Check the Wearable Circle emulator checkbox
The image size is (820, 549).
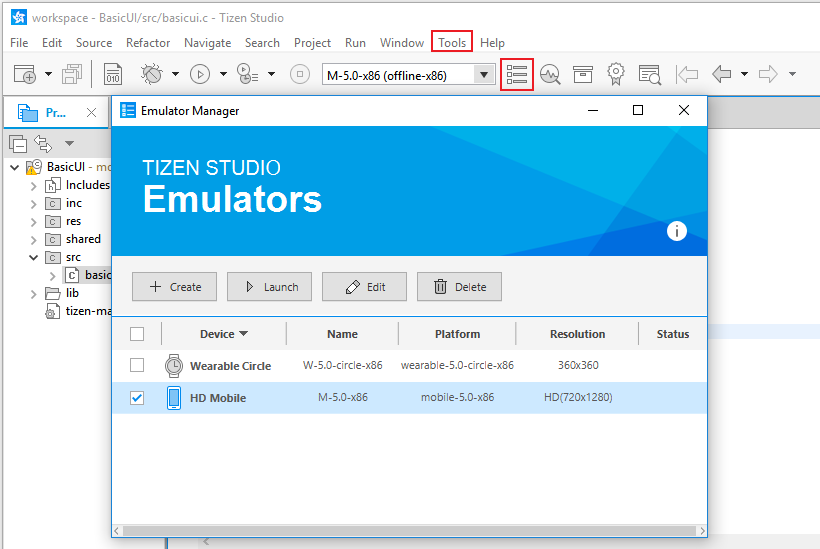tap(137, 365)
